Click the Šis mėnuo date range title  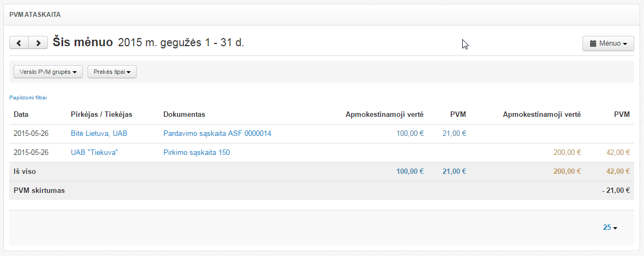[148, 42]
